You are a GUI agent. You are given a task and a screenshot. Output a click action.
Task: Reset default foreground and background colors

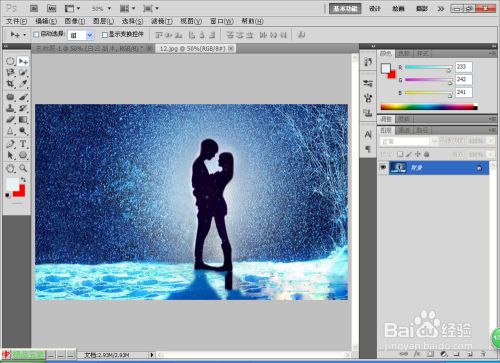(x=8, y=195)
